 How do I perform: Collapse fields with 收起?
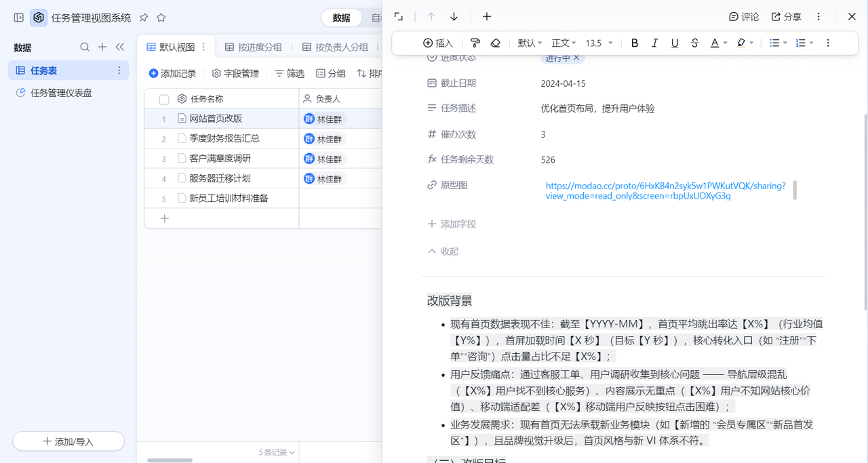[x=443, y=251]
